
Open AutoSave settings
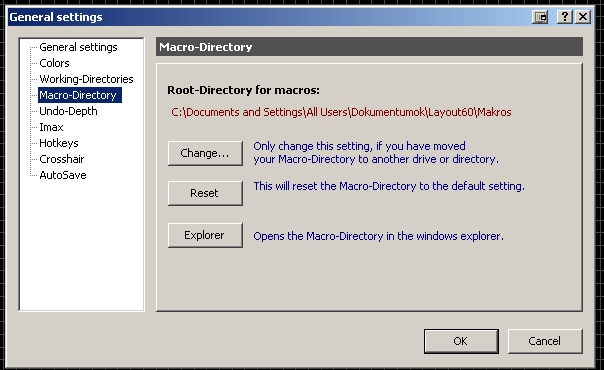tap(63, 175)
